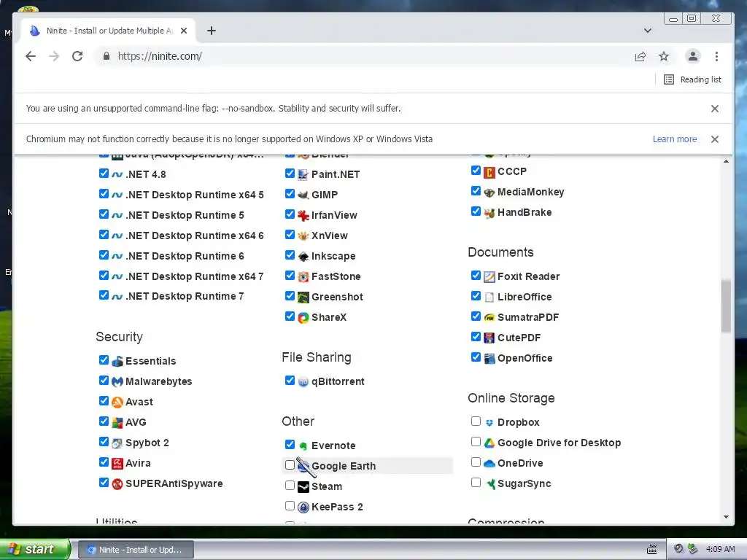Click the MediaMonkey app icon
This screenshot has height=560, width=747.
pyautogui.click(x=489, y=192)
